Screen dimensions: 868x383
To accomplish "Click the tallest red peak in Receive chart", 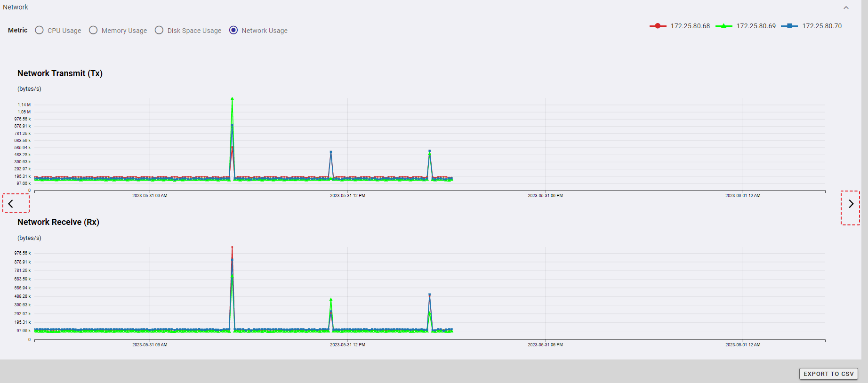I will coord(232,247).
